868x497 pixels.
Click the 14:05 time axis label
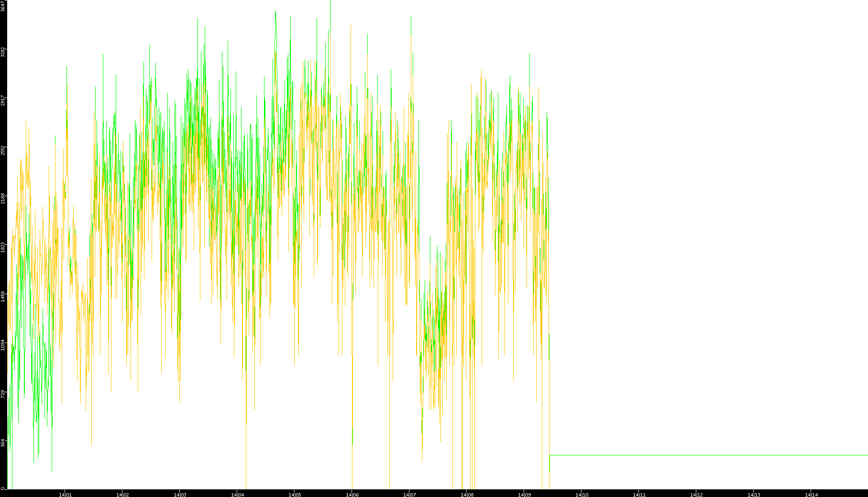[x=295, y=495]
